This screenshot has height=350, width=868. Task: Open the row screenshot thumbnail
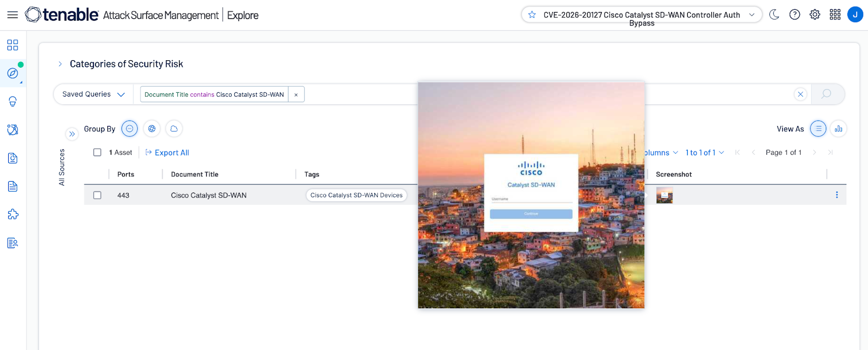[665, 195]
